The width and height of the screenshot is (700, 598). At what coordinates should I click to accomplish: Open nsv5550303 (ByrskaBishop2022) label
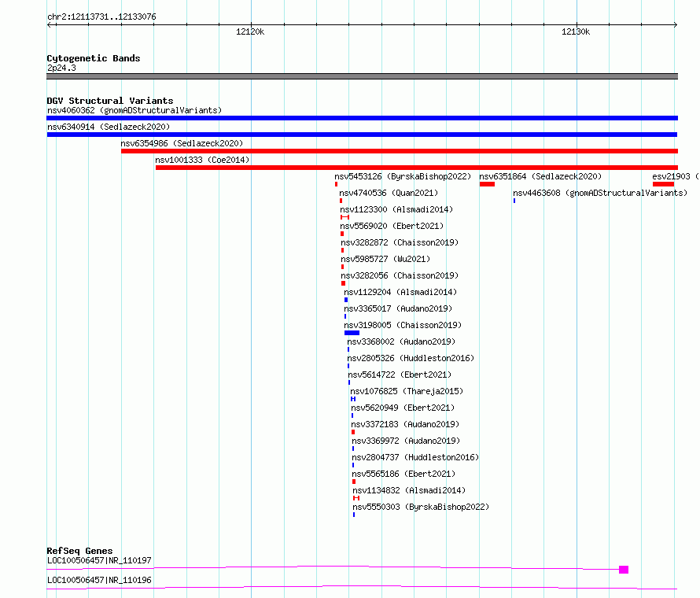click(x=421, y=507)
